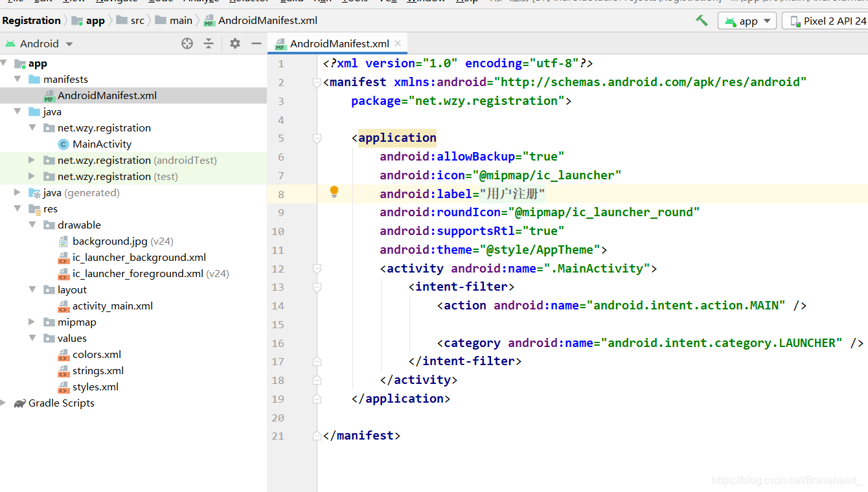Select the AndroidManifest.xml editor tab
The width and height of the screenshot is (868, 492).
338,44
